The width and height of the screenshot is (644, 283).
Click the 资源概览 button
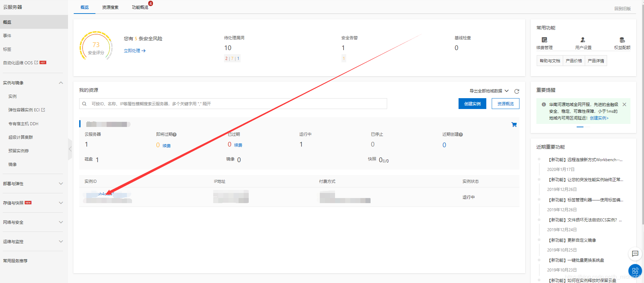(x=506, y=104)
